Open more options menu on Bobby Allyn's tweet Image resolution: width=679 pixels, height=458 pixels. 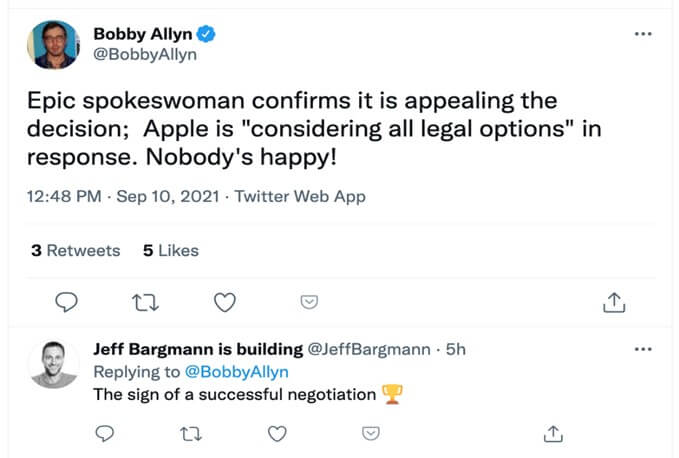(x=643, y=34)
